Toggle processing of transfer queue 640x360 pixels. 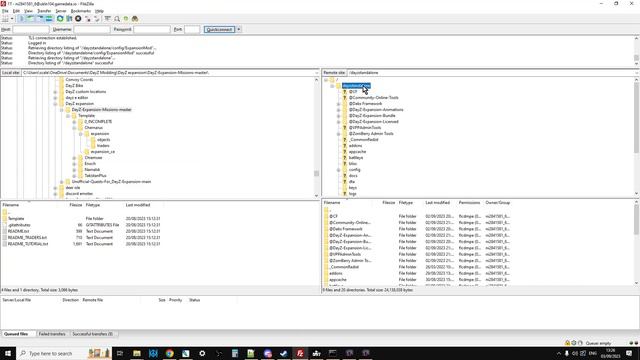pyautogui.click(x=69, y=19)
